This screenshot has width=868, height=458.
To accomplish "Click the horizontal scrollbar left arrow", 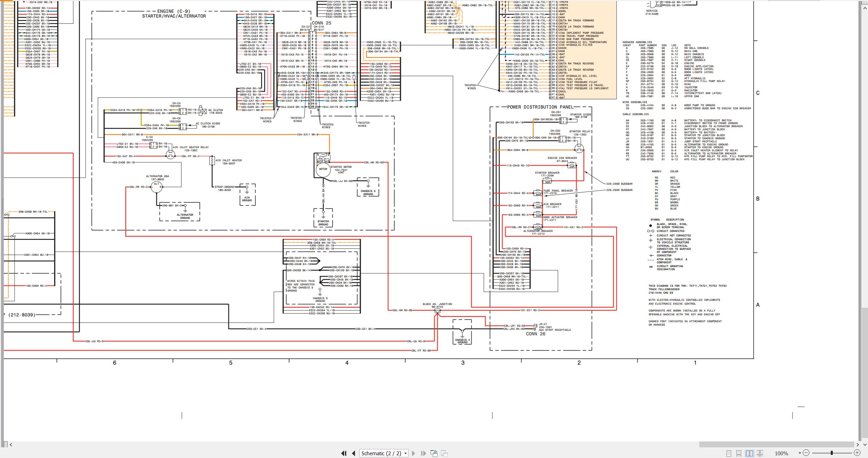I will (11, 445).
